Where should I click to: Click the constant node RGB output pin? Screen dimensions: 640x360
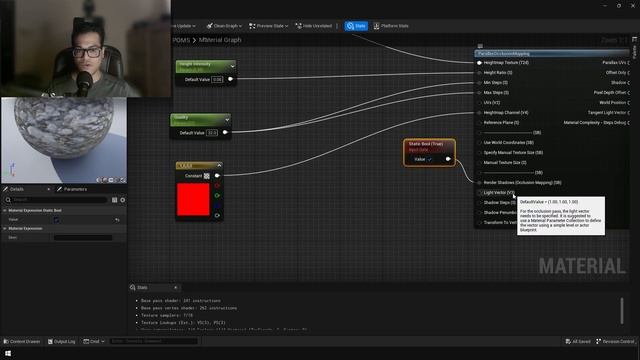217,176
